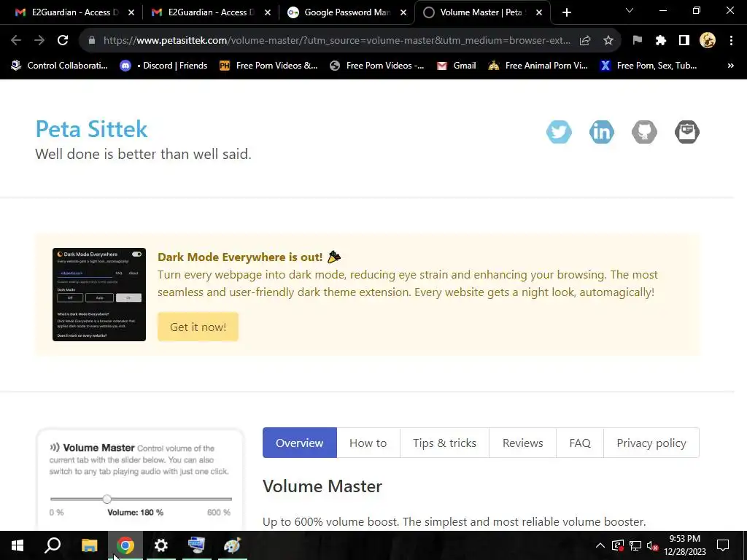Click the share page icon in address bar
This screenshot has width=747, height=560.
click(585, 41)
